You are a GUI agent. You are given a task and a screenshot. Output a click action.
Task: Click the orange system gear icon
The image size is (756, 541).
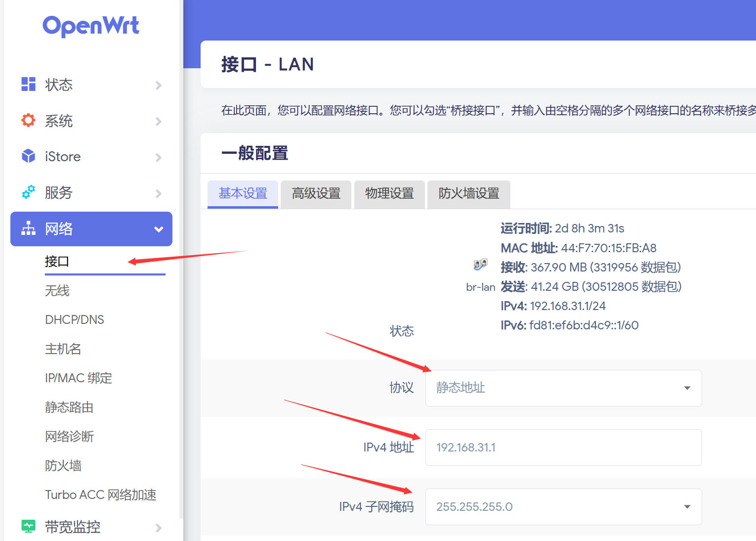point(28,120)
